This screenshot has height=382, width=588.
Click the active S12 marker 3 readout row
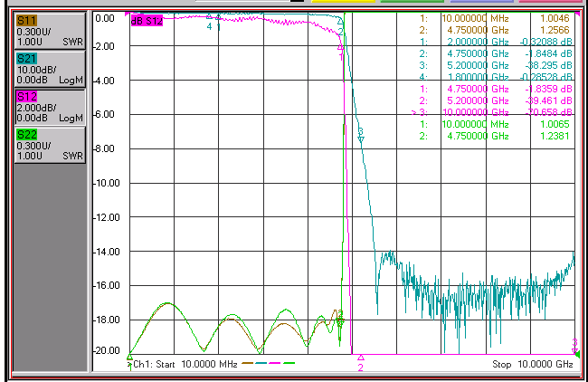(492, 112)
